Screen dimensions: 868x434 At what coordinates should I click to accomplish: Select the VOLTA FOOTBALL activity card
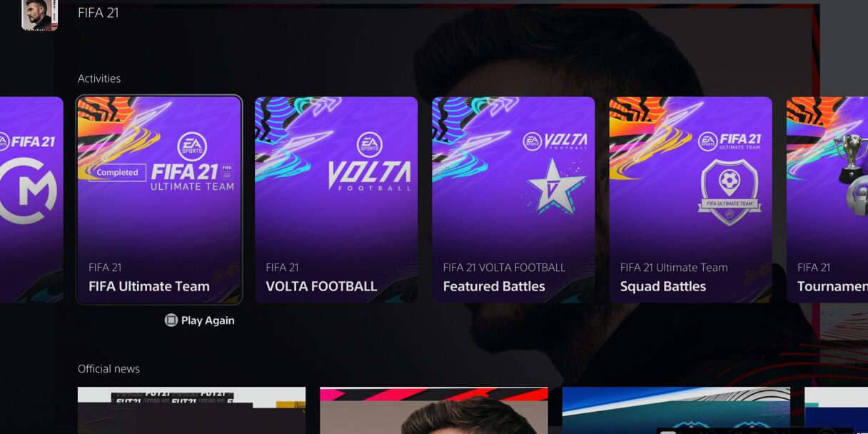(336, 200)
